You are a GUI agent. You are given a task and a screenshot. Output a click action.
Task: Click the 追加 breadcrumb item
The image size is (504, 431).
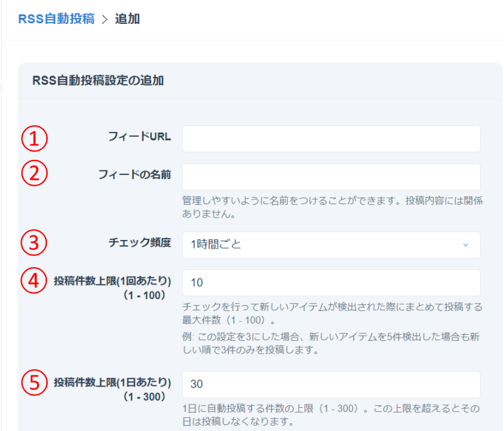[127, 19]
